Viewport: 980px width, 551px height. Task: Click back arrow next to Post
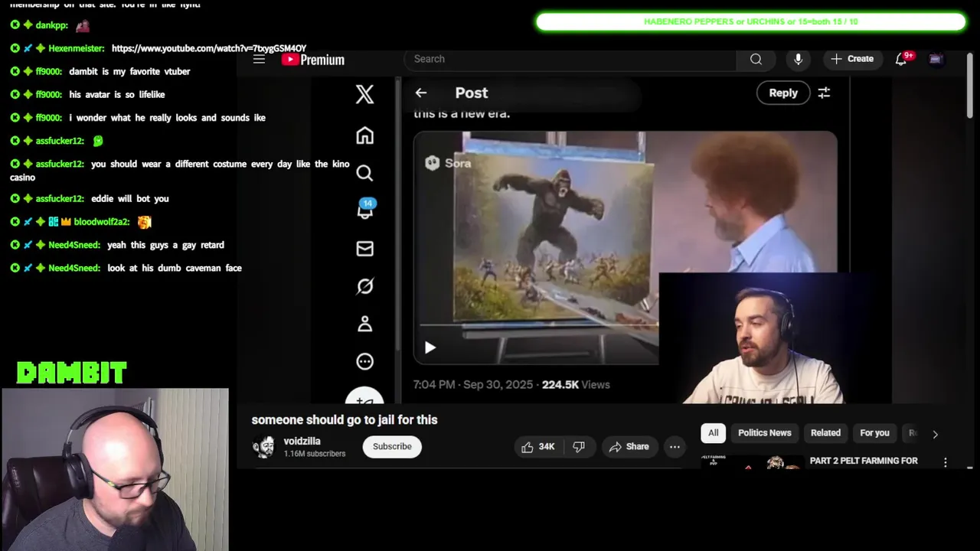(x=420, y=93)
